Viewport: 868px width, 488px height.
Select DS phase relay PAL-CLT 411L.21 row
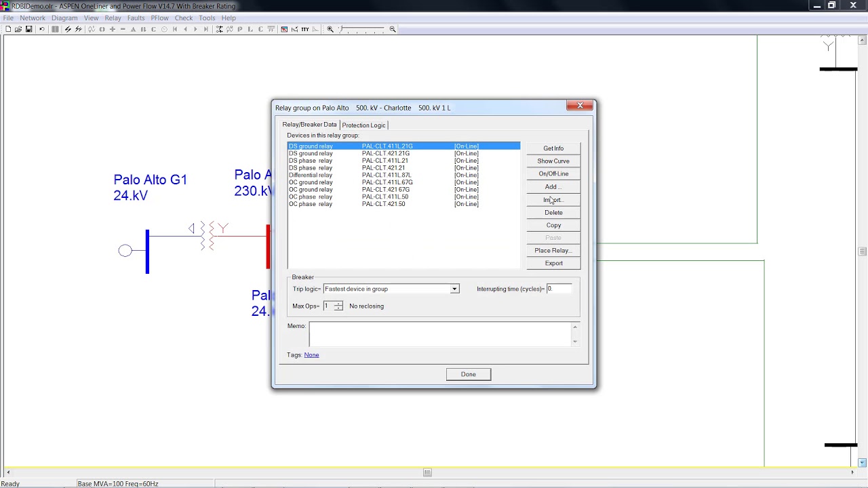[x=403, y=161]
